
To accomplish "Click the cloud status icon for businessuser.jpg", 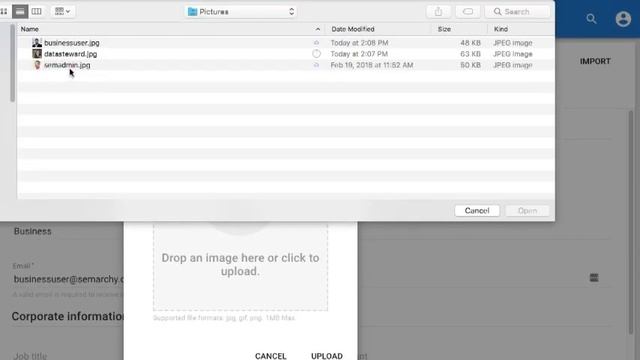I will pos(316,42).
